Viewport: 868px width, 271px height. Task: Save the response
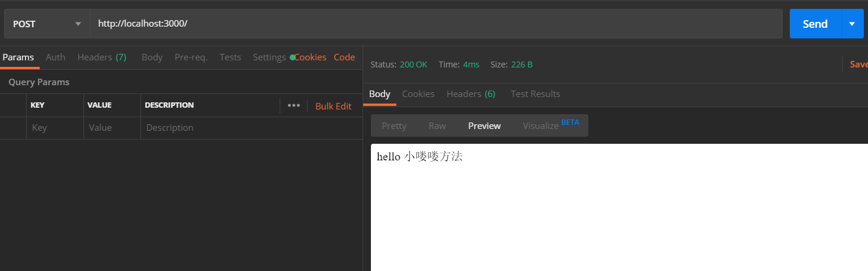coord(859,64)
